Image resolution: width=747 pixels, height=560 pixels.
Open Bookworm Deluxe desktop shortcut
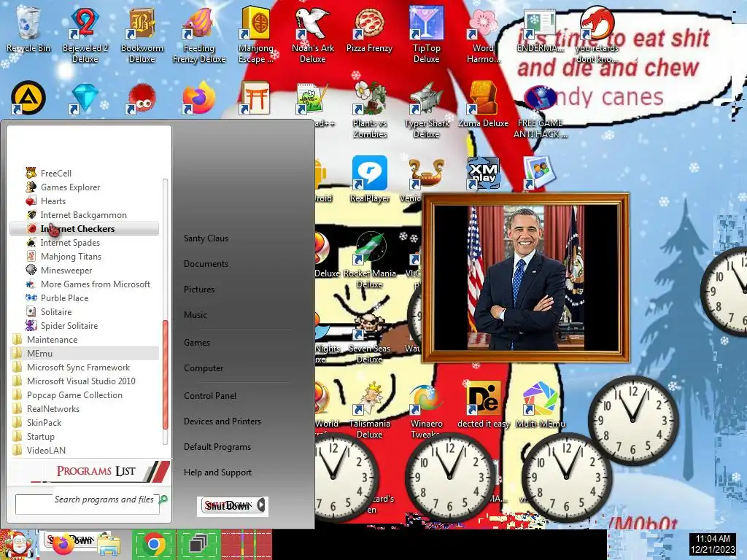tap(142, 34)
